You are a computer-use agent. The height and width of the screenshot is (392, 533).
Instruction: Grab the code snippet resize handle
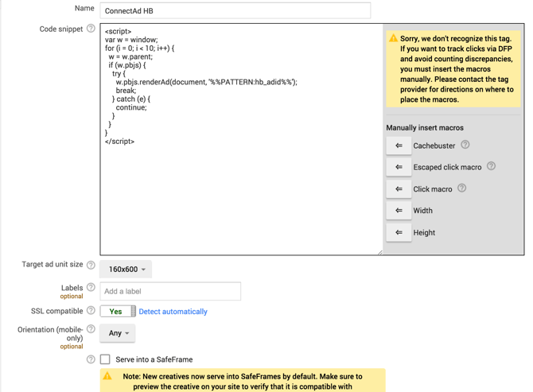pyautogui.click(x=380, y=252)
